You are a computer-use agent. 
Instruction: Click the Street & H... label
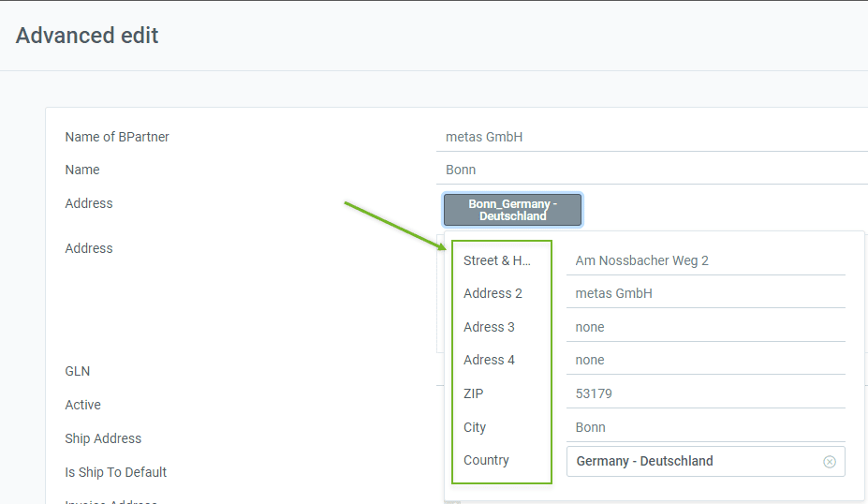coord(496,260)
